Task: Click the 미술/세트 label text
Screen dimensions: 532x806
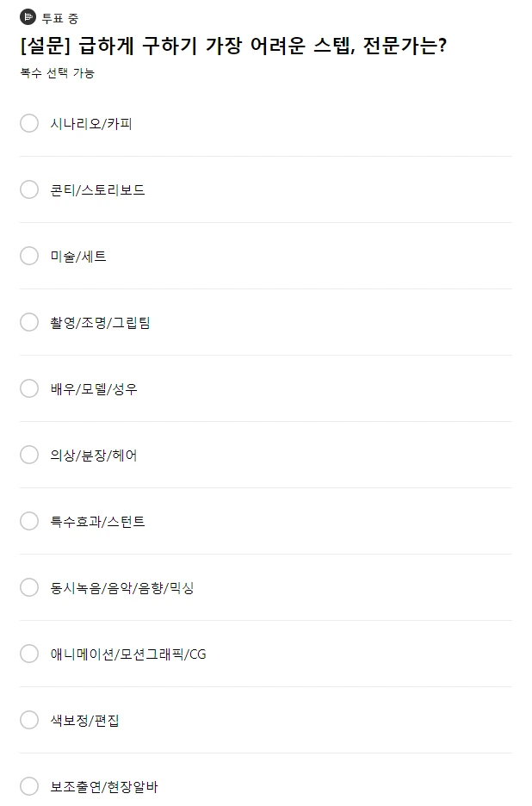Action: (78, 257)
